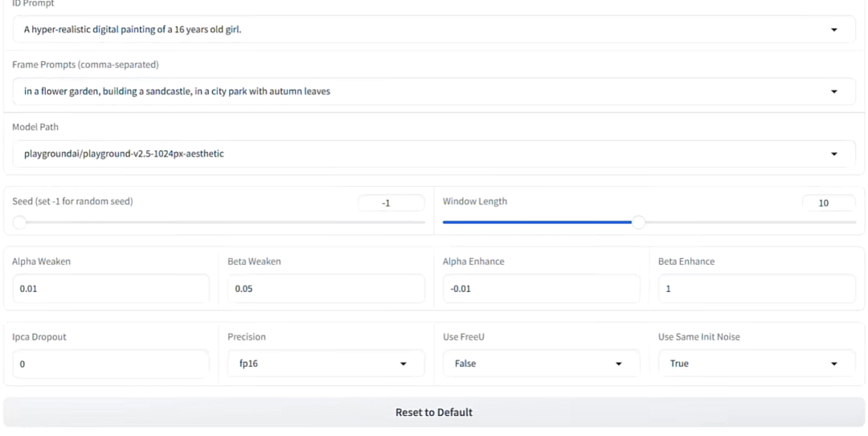Click the Seed number box showing -1
Image resolution: width=868 pixels, height=436 pixels.
point(391,203)
